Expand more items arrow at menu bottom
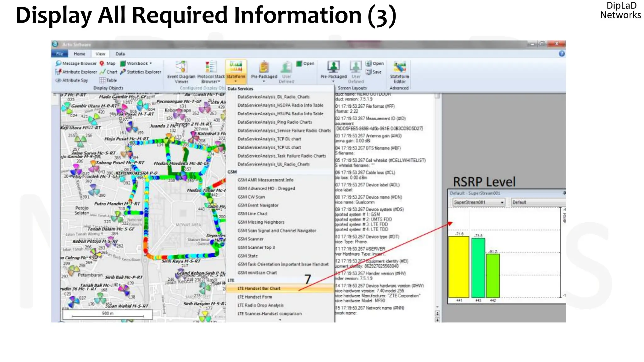Image resolution: width=644 pixels, height=362 pixels. point(280,320)
